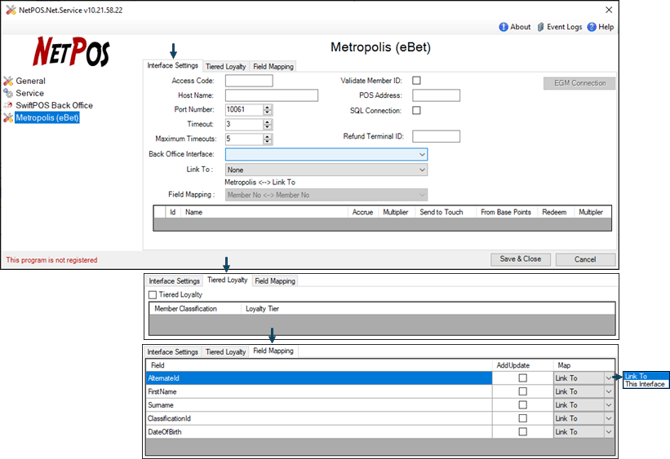Select the Service gears icon
670x459 pixels.
(x=8, y=93)
